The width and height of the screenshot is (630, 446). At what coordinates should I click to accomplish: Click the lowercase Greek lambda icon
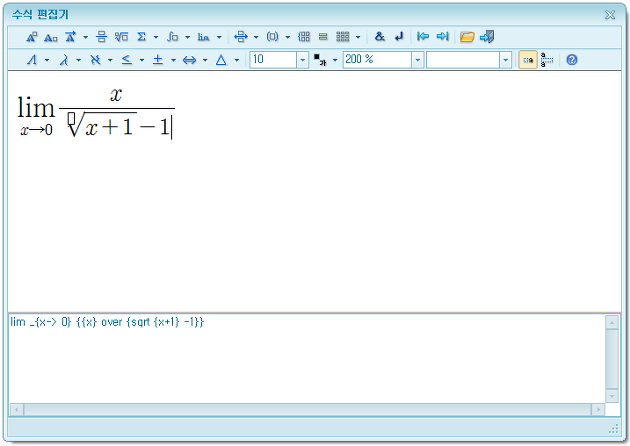(64, 60)
